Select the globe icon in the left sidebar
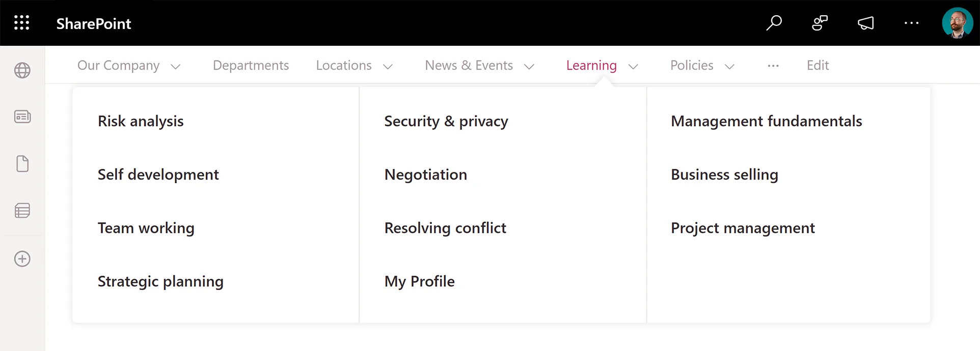The width and height of the screenshot is (980, 351). [22, 71]
